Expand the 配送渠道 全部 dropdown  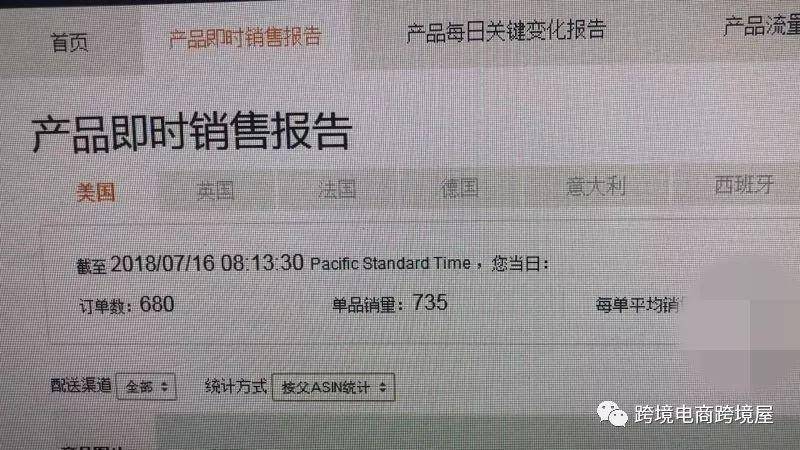(x=146, y=387)
